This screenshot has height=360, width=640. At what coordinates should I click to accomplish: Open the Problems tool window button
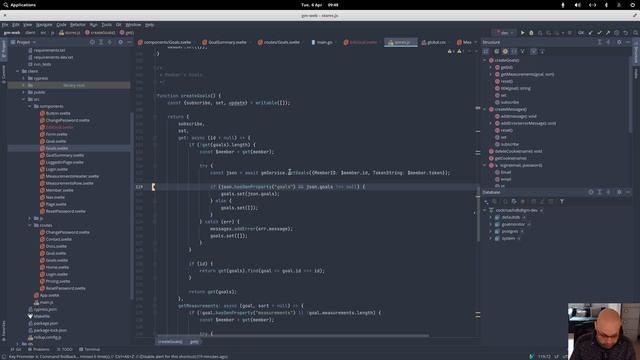39,349
